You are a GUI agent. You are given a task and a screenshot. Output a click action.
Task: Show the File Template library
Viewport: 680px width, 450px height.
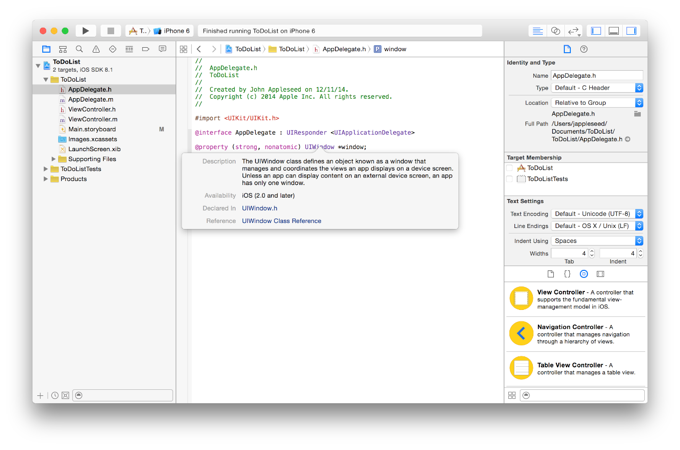click(x=551, y=274)
